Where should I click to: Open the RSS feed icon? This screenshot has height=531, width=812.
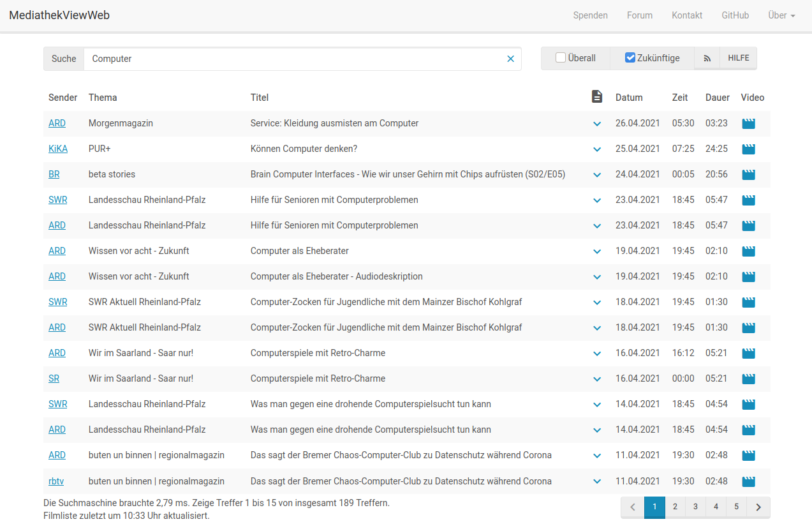707,57
